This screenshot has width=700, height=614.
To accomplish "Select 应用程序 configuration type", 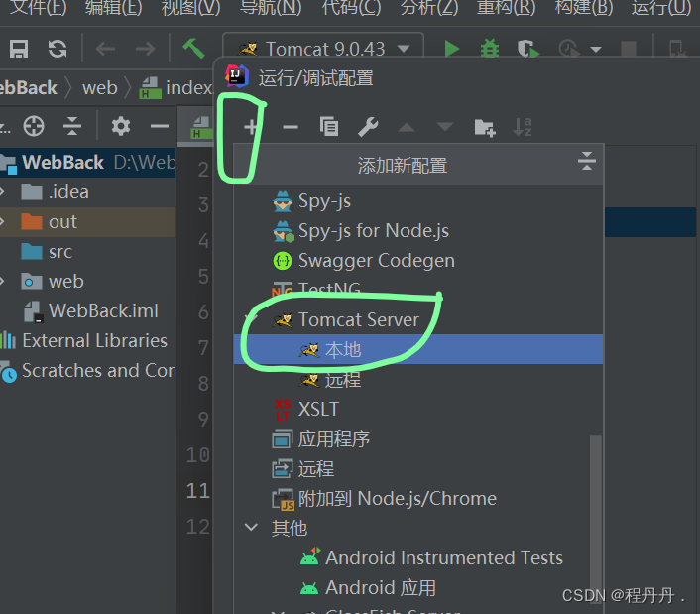I will click(418, 439).
